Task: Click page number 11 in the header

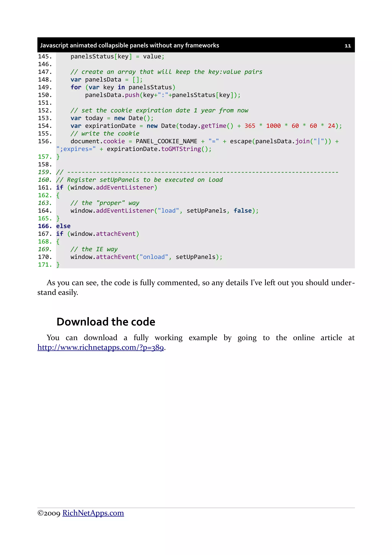Action: (347, 46)
